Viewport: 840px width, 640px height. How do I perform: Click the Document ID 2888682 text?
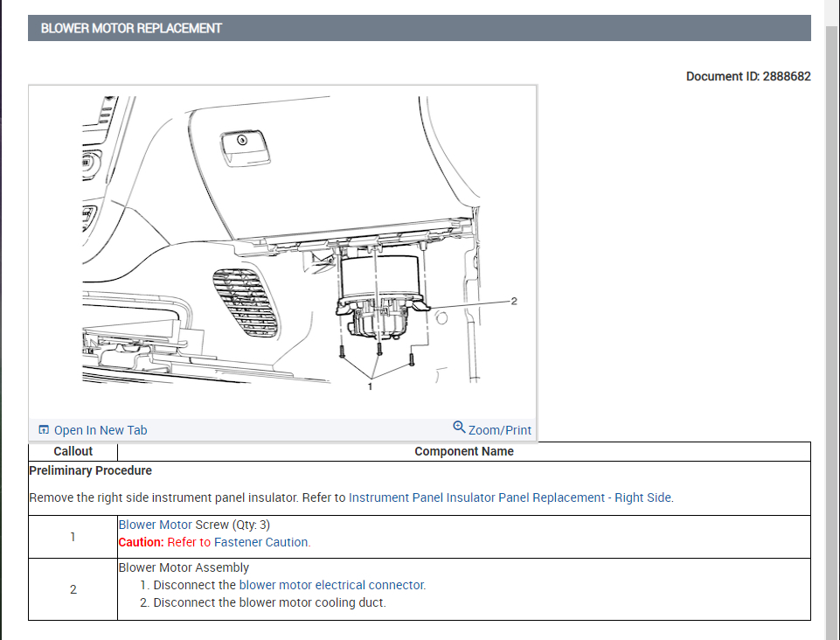(748, 76)
